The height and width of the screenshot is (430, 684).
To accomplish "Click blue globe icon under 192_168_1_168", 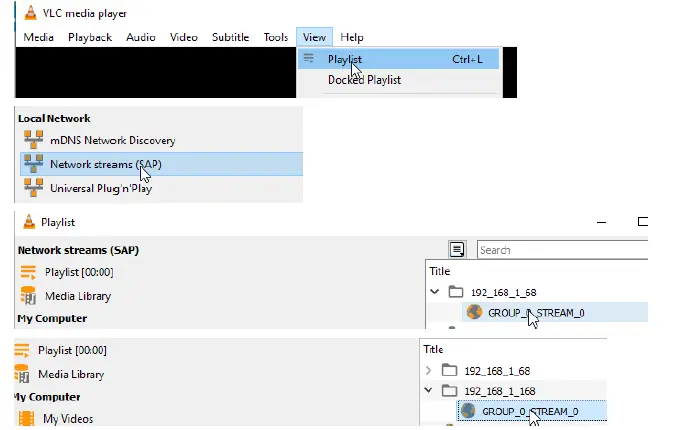I will click(468, 411).
